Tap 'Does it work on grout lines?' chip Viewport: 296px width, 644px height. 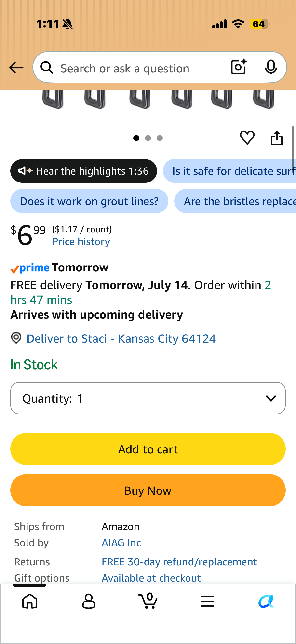point(89,201)
